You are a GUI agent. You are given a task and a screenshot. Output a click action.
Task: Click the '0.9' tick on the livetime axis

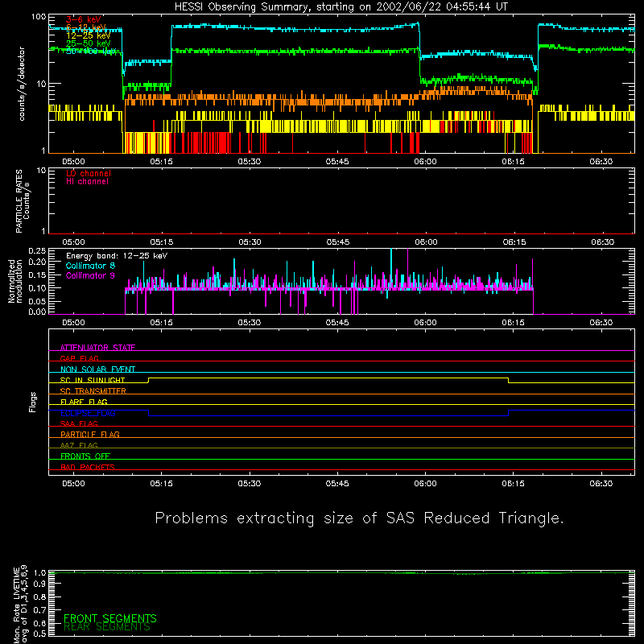tap(39, 584)
